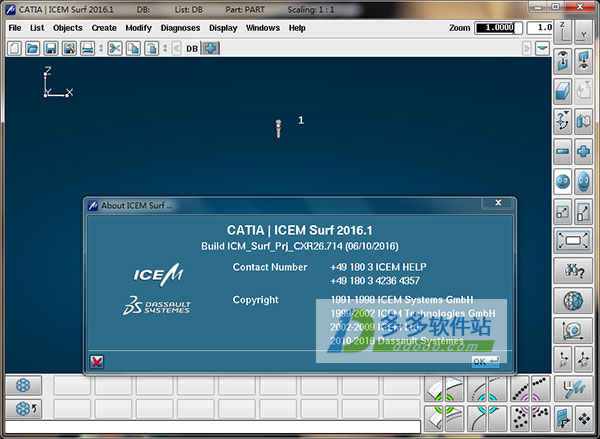The height and width of the screenshot is (439, 600).
Task: Click the toolbar scroll-left chevron before DB
Action: [x=176, y=49]
